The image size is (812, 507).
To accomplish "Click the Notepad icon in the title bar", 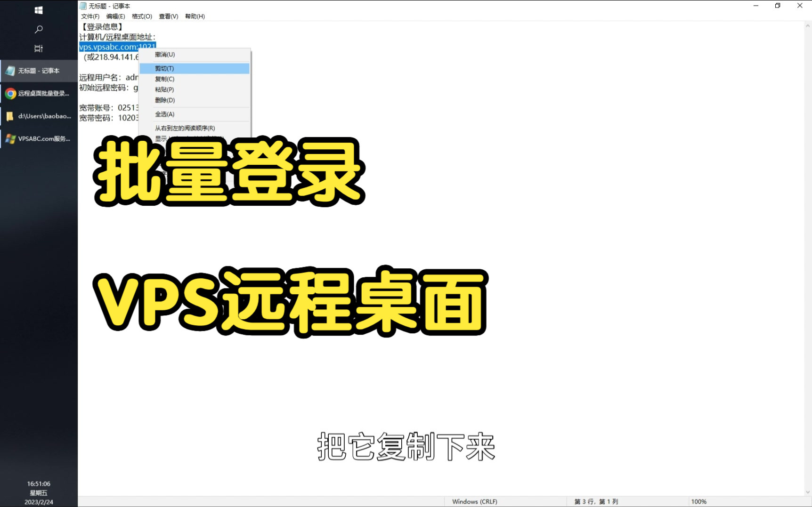I will (82, 6).
